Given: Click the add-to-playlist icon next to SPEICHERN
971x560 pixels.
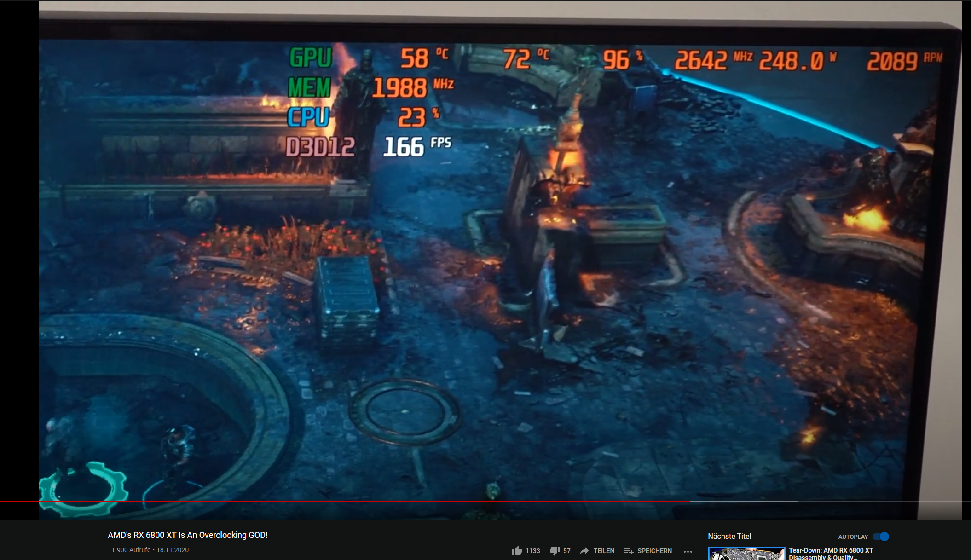Looking at the screenshot, I should (630, 550).
